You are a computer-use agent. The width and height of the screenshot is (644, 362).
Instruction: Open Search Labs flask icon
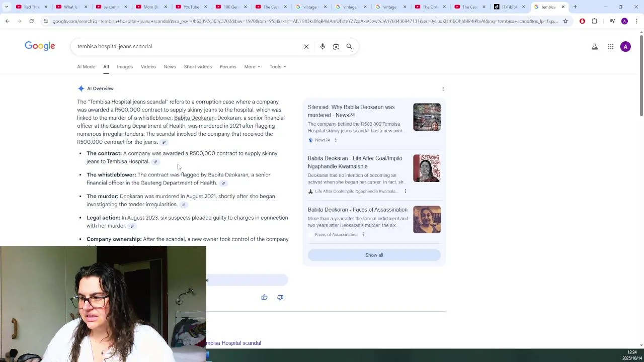[595, 47]
